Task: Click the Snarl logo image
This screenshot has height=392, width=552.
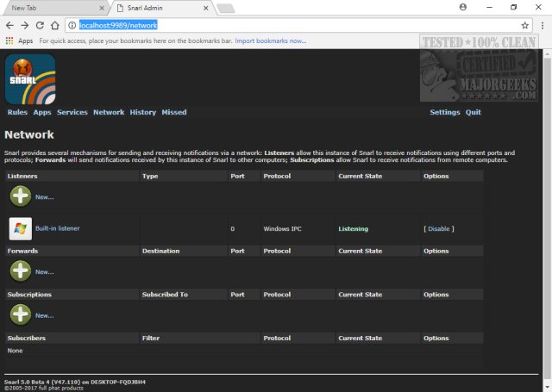Action: pyautogui.click(x=30, y=79)
